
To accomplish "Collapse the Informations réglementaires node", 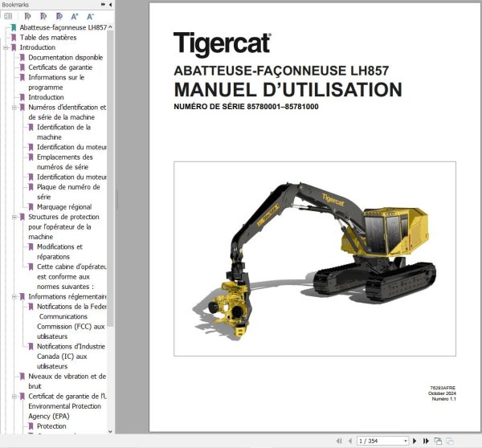I will pos(14,297).
